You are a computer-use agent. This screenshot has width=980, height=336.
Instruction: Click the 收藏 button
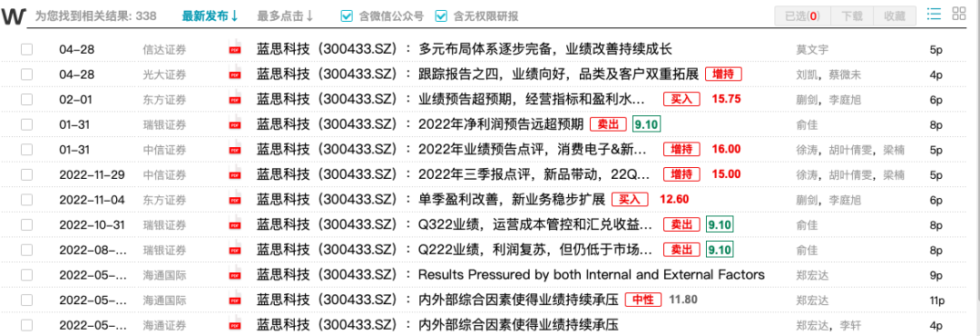pos(895,16)
